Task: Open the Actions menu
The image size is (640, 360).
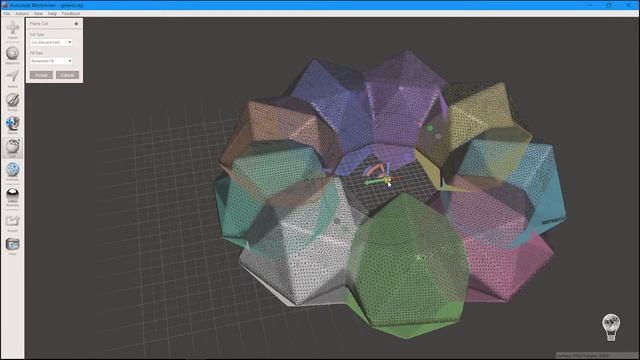Action: [22, 13]
